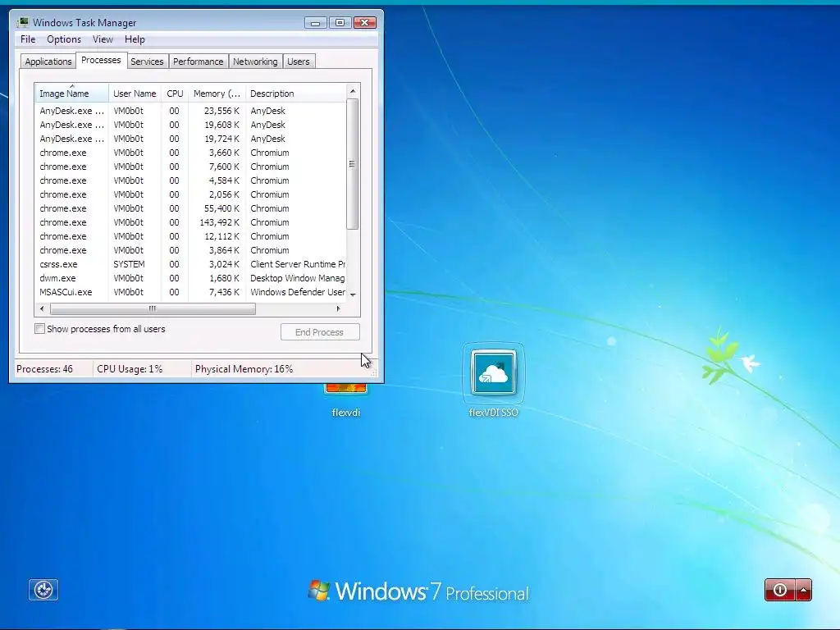Select the chrome.exe row using 3,864 K
This screenshot has height=630, width=840.
190,250
